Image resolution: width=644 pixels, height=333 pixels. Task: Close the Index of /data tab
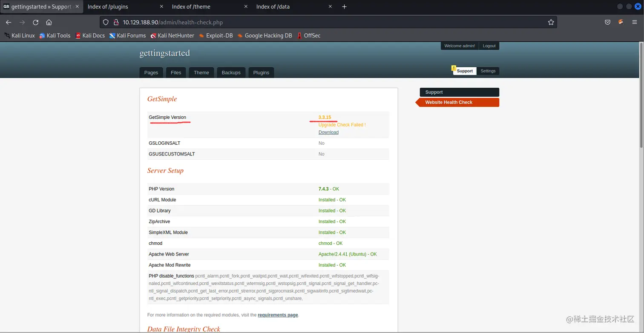click(x=330, y=6)
